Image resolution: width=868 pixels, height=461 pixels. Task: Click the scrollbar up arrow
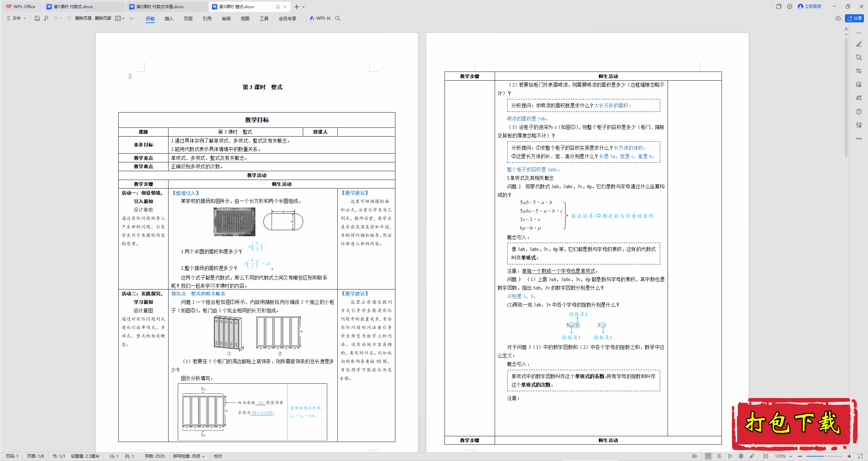point(846,34)
